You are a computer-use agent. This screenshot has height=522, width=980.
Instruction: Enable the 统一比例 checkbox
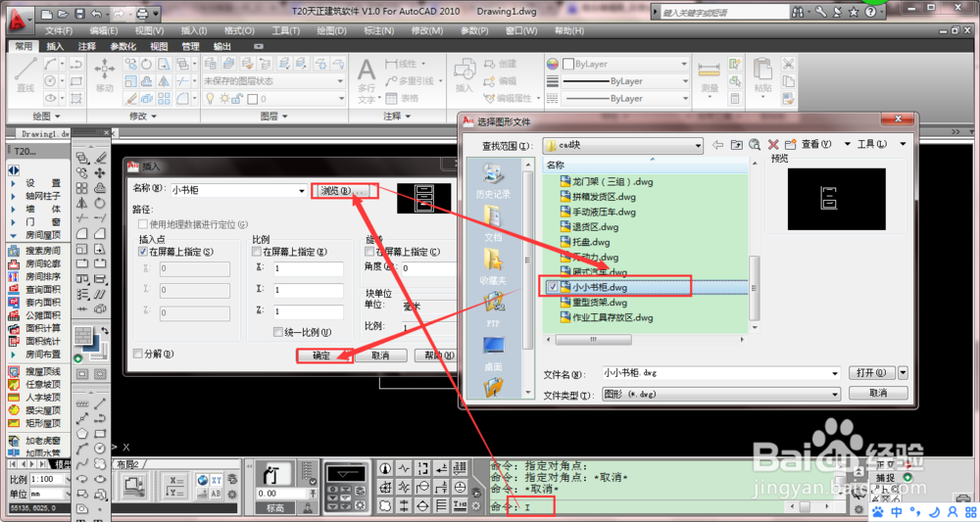[x=278, y=333]
